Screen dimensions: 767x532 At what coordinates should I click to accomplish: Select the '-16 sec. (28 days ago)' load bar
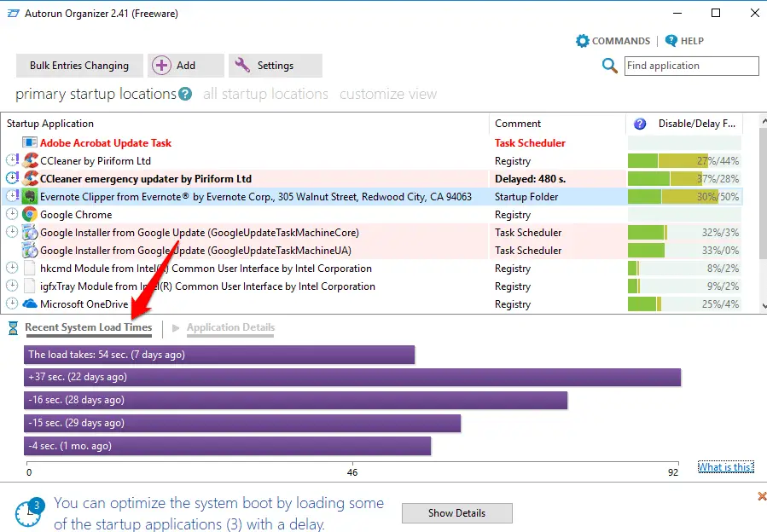click(x=295, y=400)
